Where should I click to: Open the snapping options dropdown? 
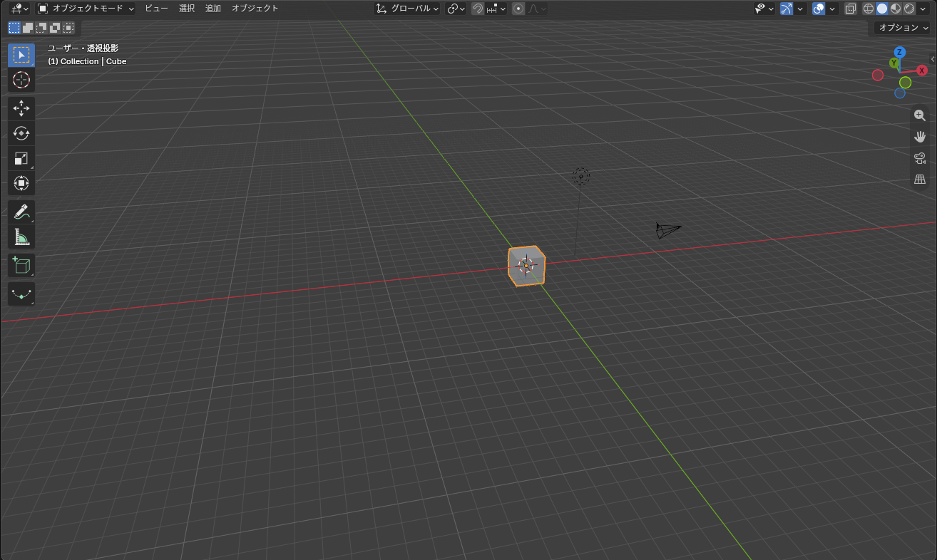coord(496,9)
